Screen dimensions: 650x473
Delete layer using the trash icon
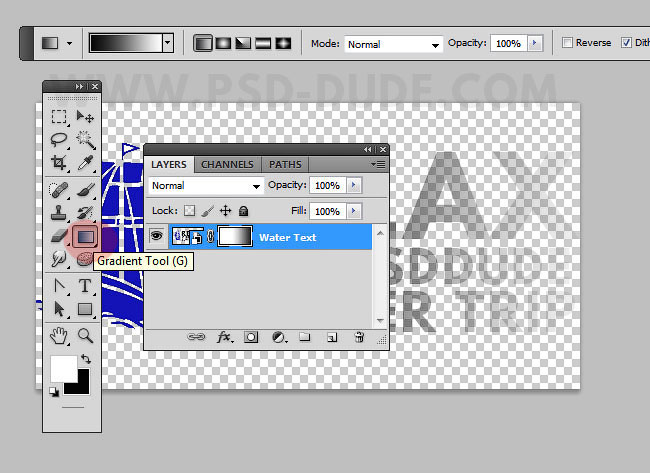pyautogui.click(x=359, y=338)
